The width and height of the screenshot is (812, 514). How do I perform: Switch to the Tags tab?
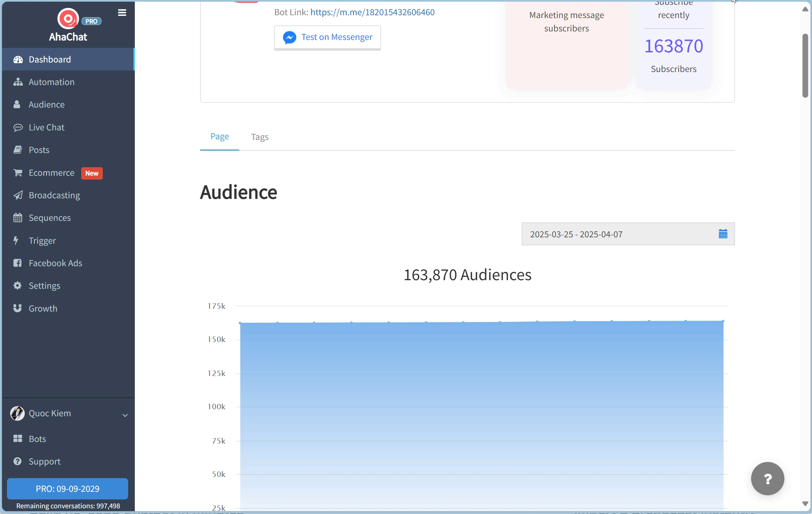click(259, 137)
